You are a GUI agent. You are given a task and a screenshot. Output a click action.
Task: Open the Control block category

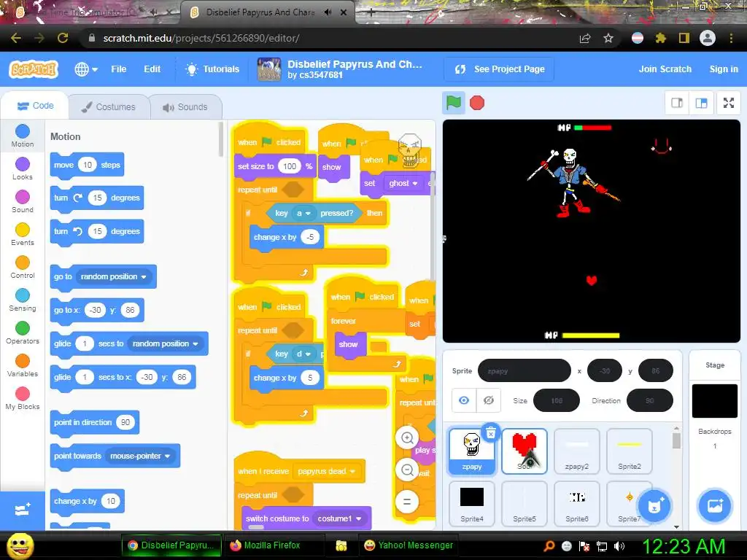click(23, 267)
